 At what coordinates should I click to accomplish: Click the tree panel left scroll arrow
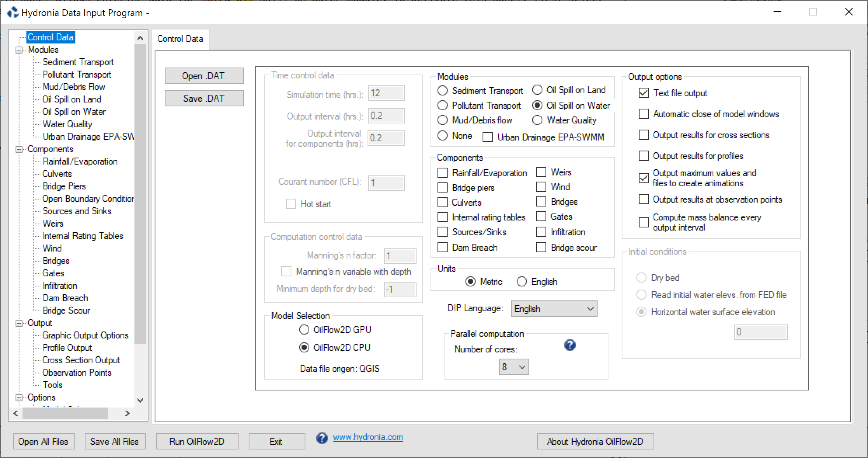coord(16,413)
